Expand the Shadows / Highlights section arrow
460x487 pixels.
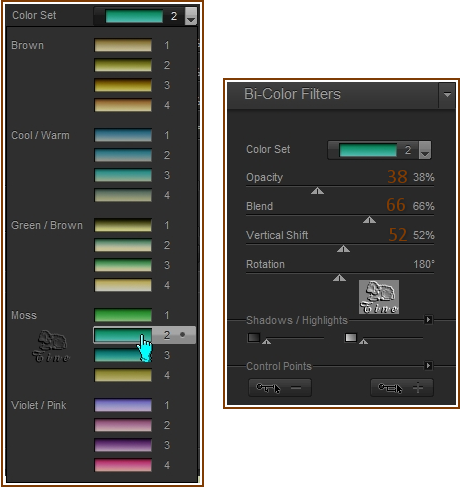coord(428,320)
